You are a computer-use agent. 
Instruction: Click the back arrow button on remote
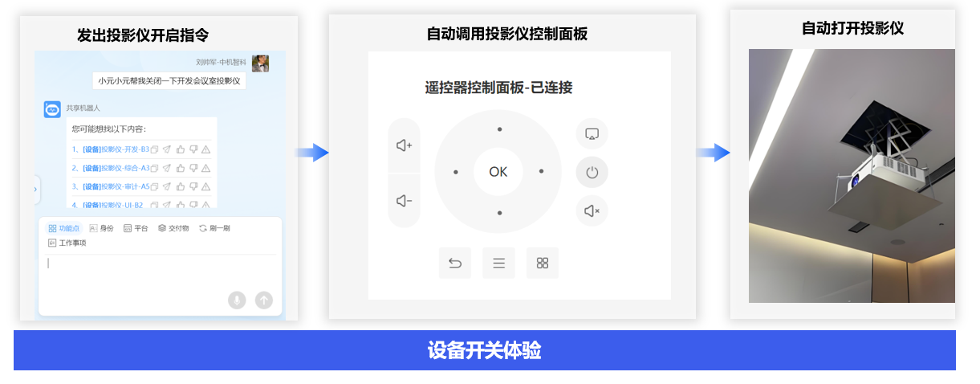(x=455, y=263)
